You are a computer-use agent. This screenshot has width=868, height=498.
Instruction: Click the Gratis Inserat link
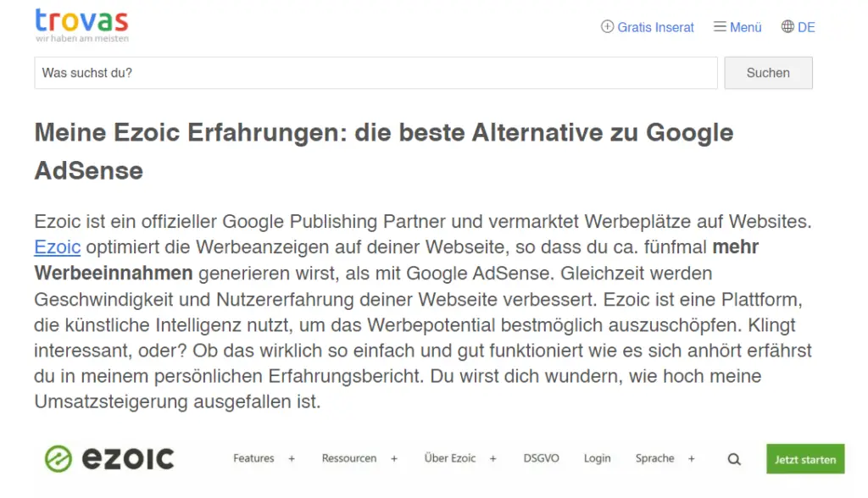click(655, 27)
